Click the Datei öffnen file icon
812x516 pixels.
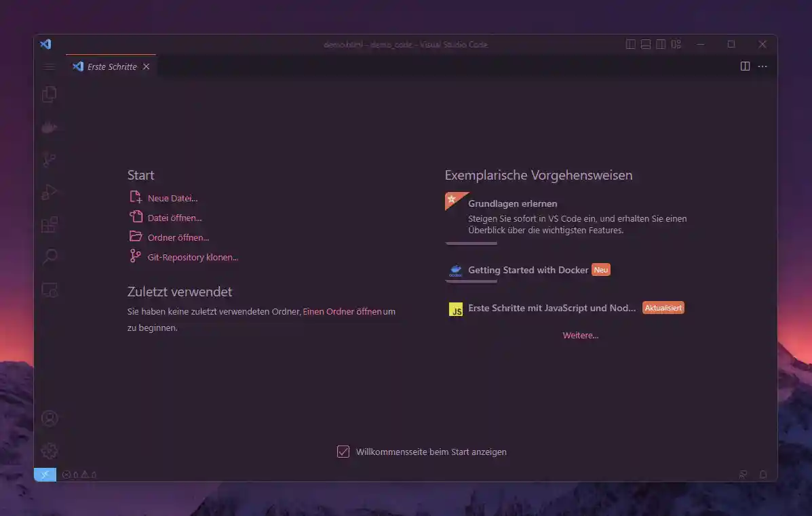pos(136,216)
